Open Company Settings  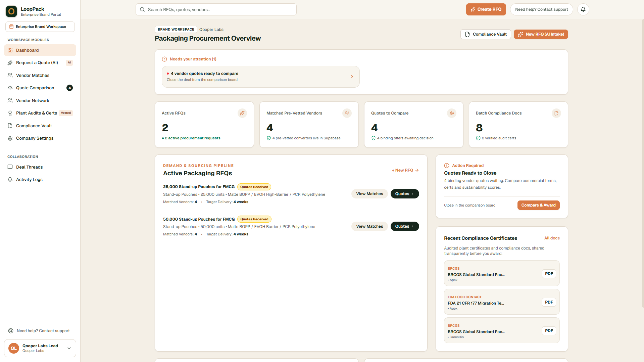pyautogui.click(x=40, y=138)
